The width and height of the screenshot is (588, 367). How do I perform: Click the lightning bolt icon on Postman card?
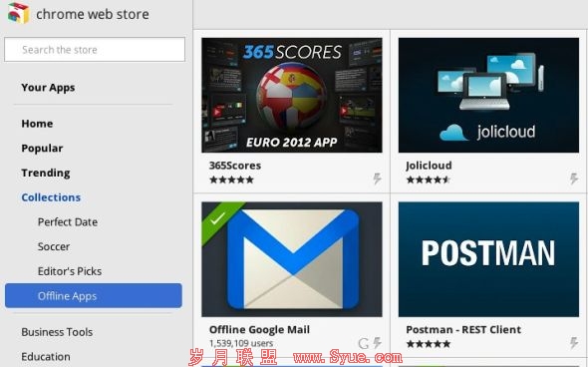click(574, 343)
